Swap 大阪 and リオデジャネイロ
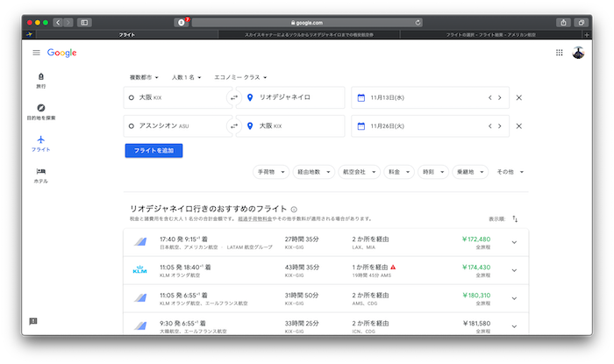The width and height of the screenshot is (614, 364). (234, 97)
